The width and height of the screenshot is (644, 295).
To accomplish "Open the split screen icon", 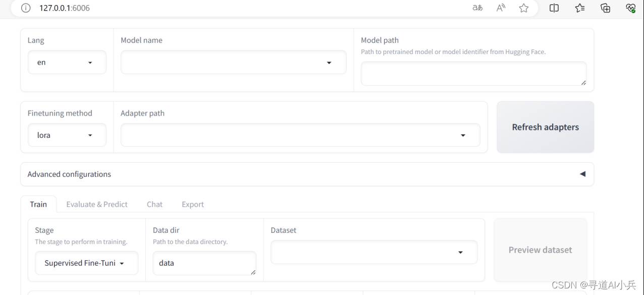I will pyautogui.click(x=554, y=8).
